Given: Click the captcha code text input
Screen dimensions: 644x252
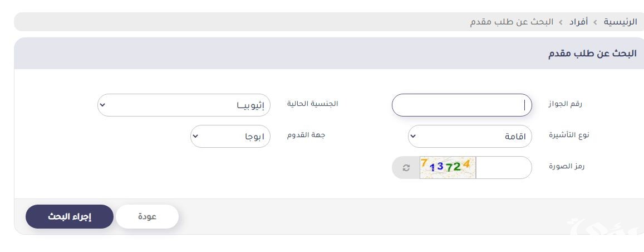Looking at the screenshot, I should click(x=503, y=168).
